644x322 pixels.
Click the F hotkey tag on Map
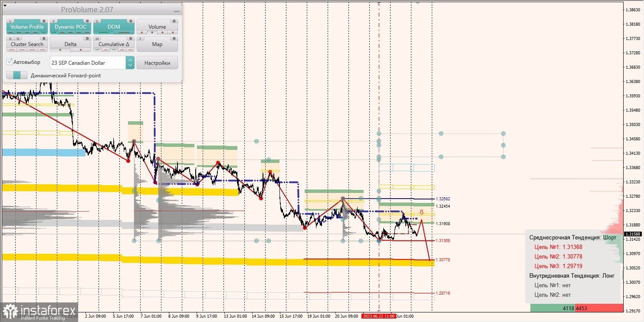tap(141, 39)
